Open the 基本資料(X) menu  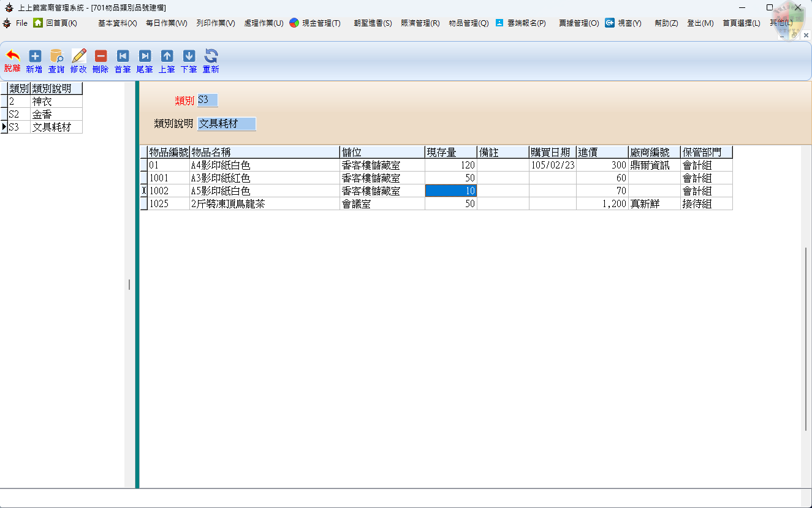tap(117, 23)
